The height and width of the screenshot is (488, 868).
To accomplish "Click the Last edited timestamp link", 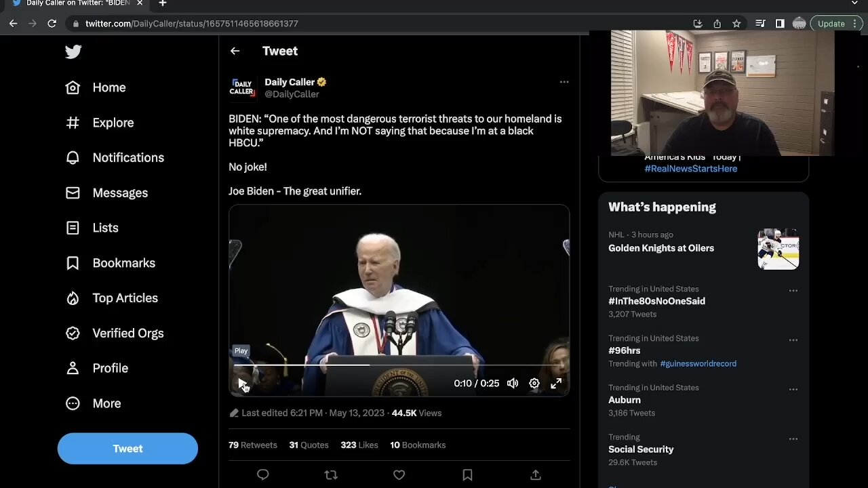I will click(313, 413).
